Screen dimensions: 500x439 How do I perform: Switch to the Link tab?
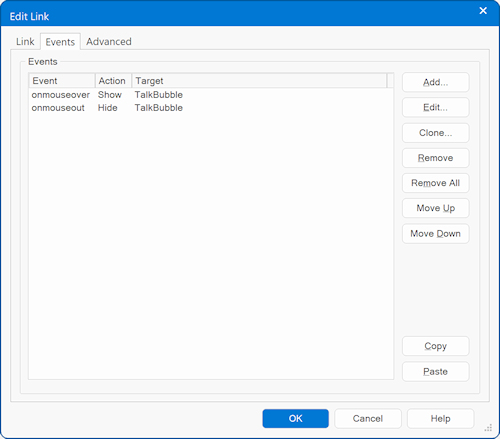click(25, 42)
